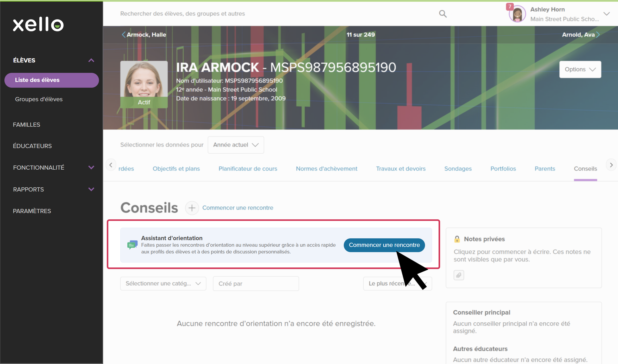Open the partially visible rdées tab
The image size is (618, 364).
coord(126,169)
